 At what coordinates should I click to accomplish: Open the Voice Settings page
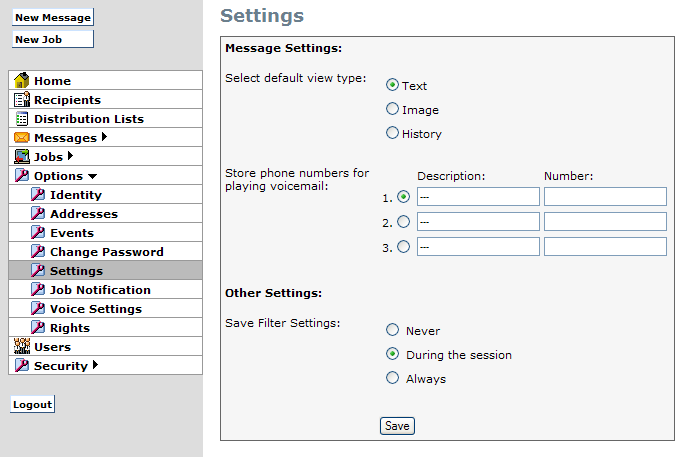pos(95,309)
